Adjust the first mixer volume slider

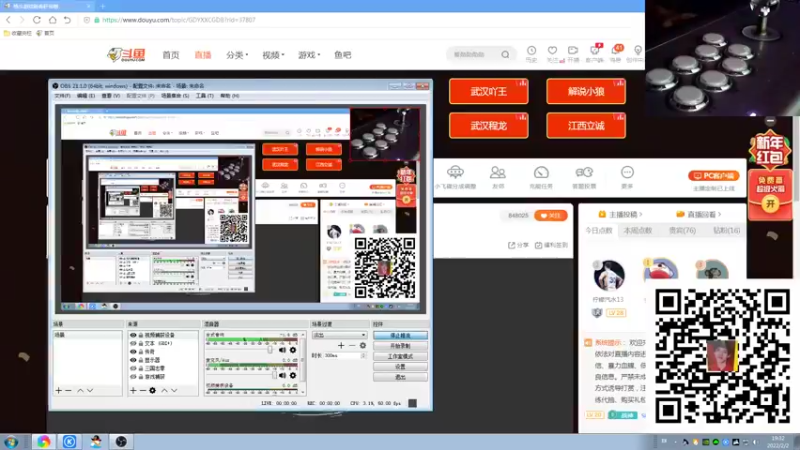[270, 350]
